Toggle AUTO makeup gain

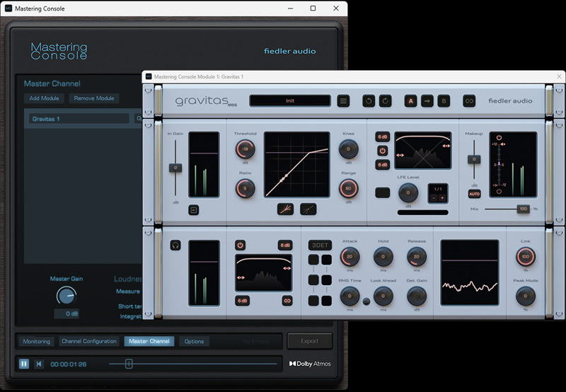tap(474, 193)
